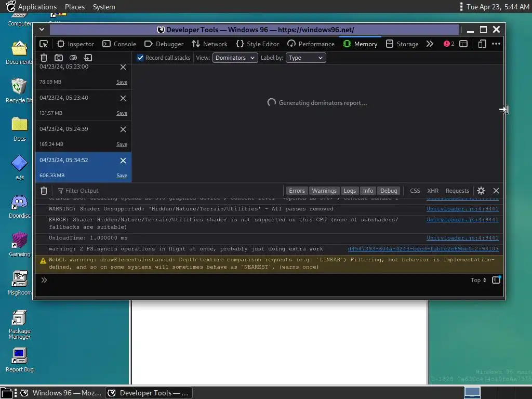Open the Network tab
This screenshot has width=532, height=399.
[x=210, y=44]
